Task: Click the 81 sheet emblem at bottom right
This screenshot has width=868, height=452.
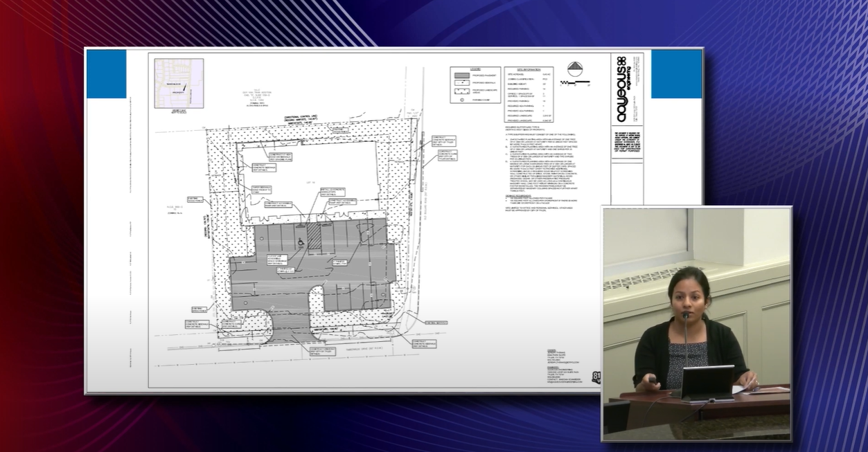Action: pos(596,377)
